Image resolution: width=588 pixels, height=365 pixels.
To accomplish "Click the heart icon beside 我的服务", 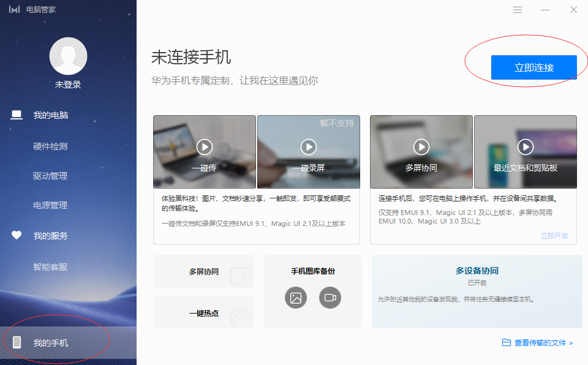I will click(x=17, y=235).
